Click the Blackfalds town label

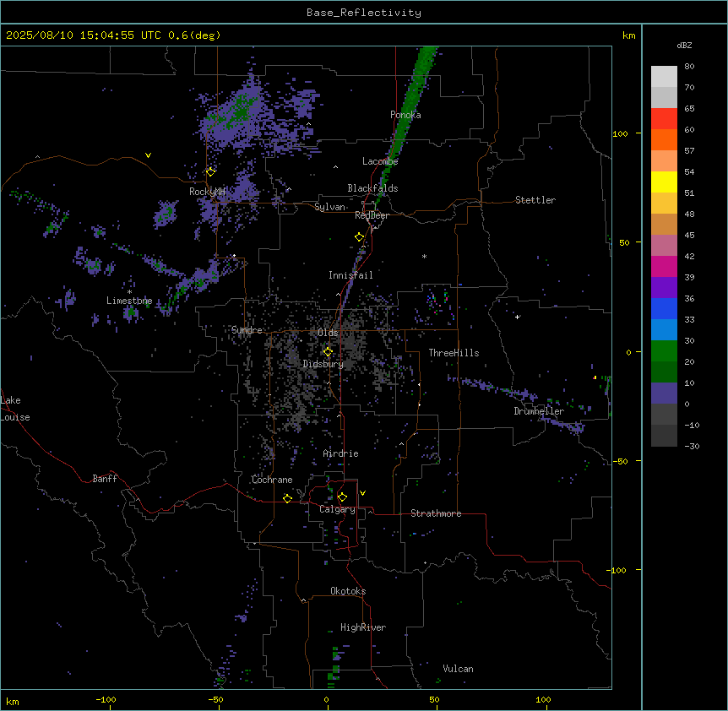click(372, 188)
